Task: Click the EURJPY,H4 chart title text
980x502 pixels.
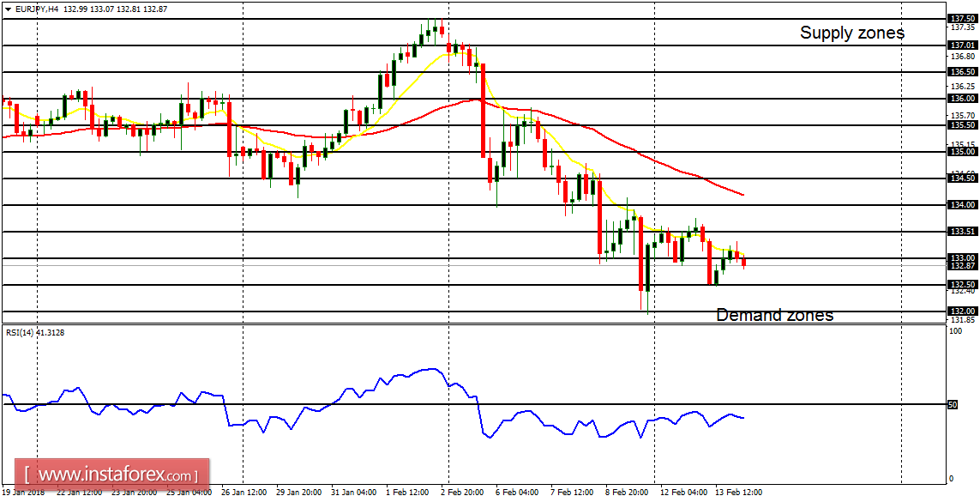Action: click(x=34, y=9)
